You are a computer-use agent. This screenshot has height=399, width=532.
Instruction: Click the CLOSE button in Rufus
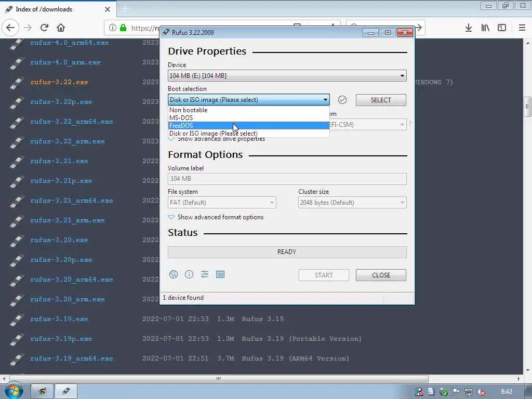[x=381, y=275]
